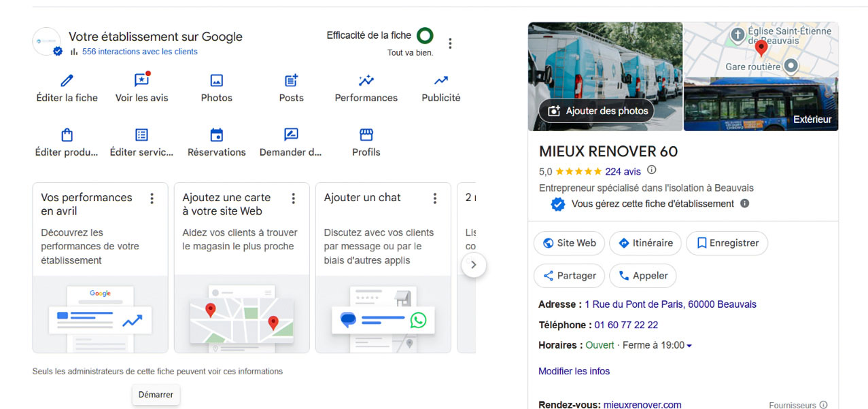The width and height of the screenshot is (868, 409).
Task: Click Entrepreneur spécialisé dans l'isolation à Beauvais text
Action: 646,188
